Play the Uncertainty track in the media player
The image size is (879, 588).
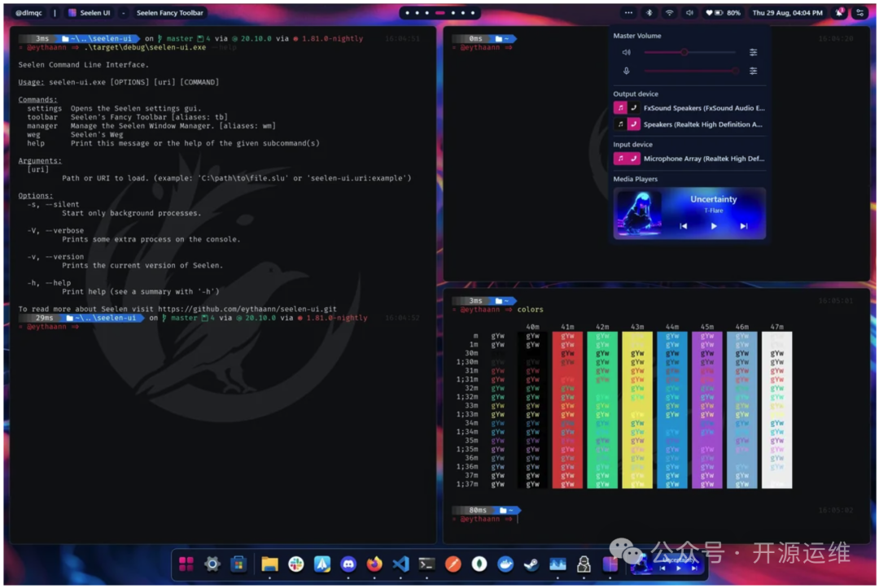click(x=714, y=226)
